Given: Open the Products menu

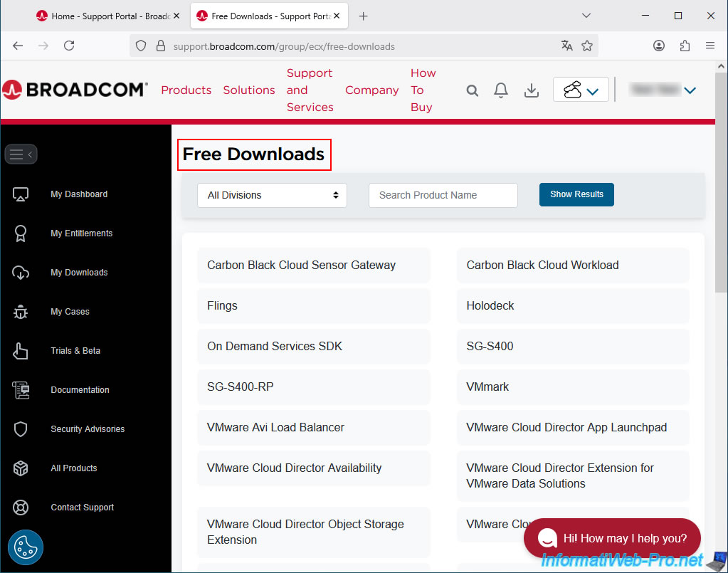Looking at the screenshot, I should [x=186, y=90].
